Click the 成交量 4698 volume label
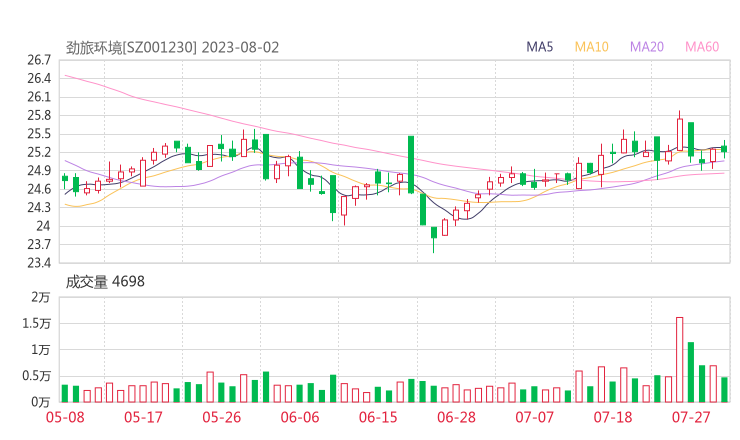Screen dimensions: 740x440 [105, 281]
